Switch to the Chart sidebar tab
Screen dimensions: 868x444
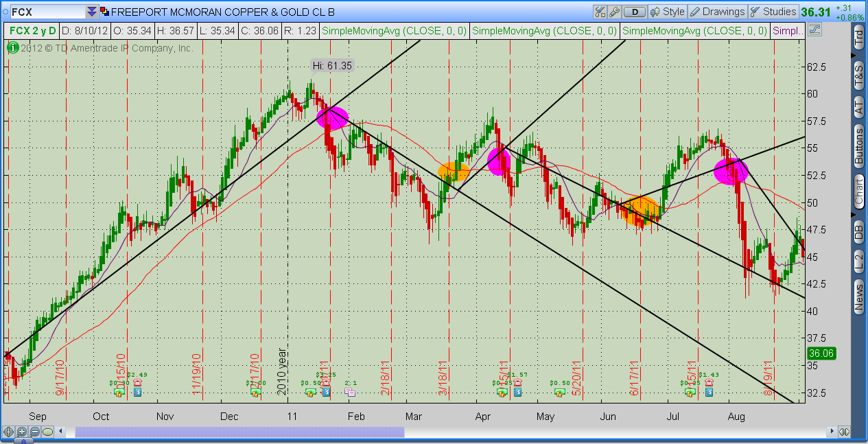(x=859, y=191)
